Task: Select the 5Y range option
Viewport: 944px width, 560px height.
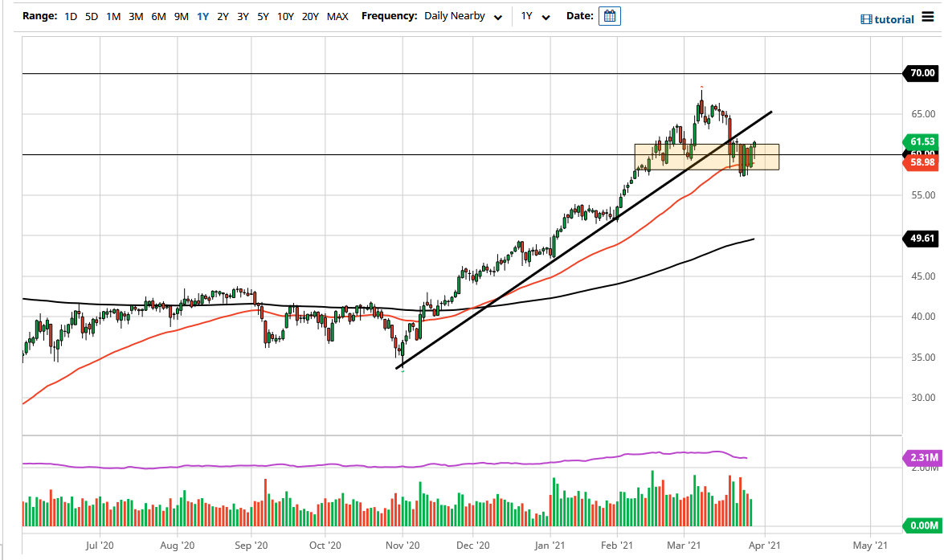Action: [264, 15]
